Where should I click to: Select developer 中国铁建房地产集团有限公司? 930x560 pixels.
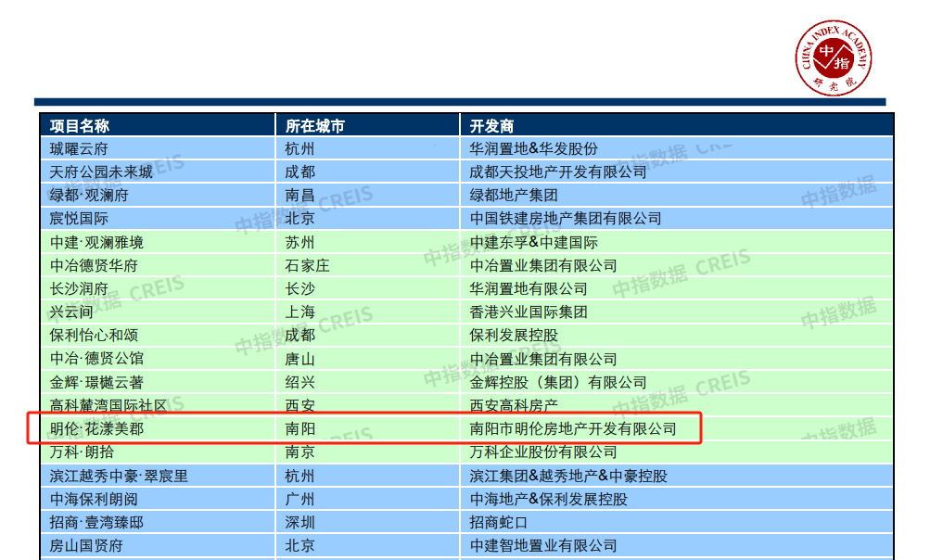[x=566, y=218]
